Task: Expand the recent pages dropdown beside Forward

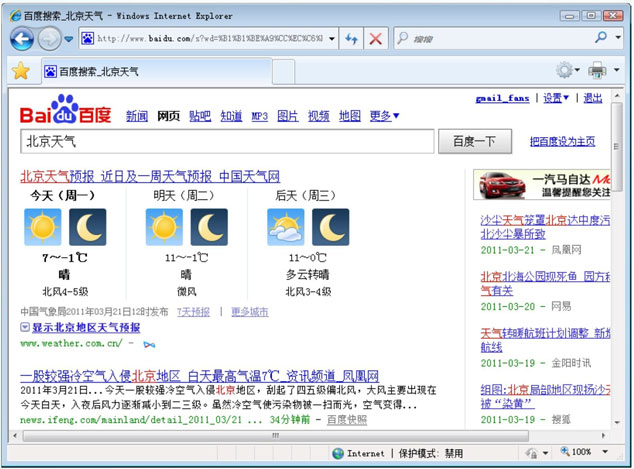Action: click(x=69, y=39)
